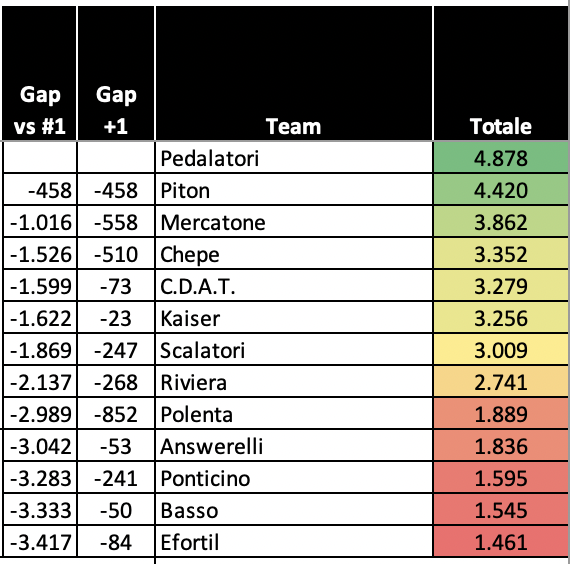The height and width of the screenshot is (564, 570).
Task: Select the yellow 3.009 Scalatori total
Action: click(x=501, y=350)
